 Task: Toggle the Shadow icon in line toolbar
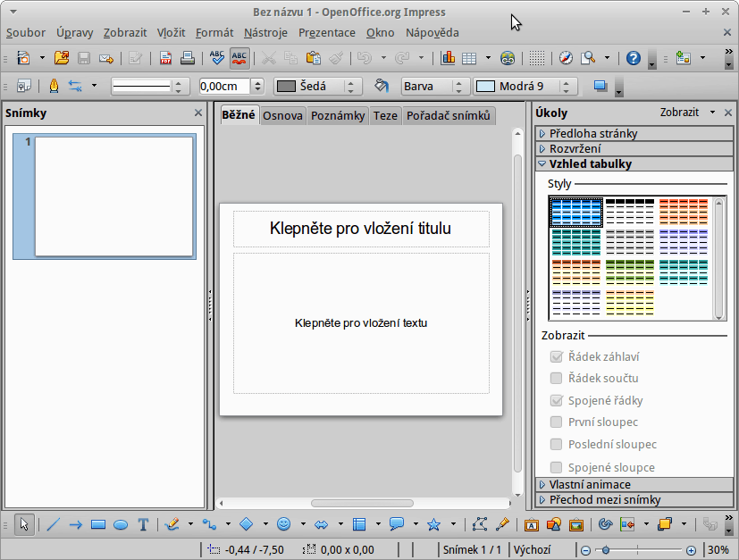pyautogui.click(x=600, y=87)
